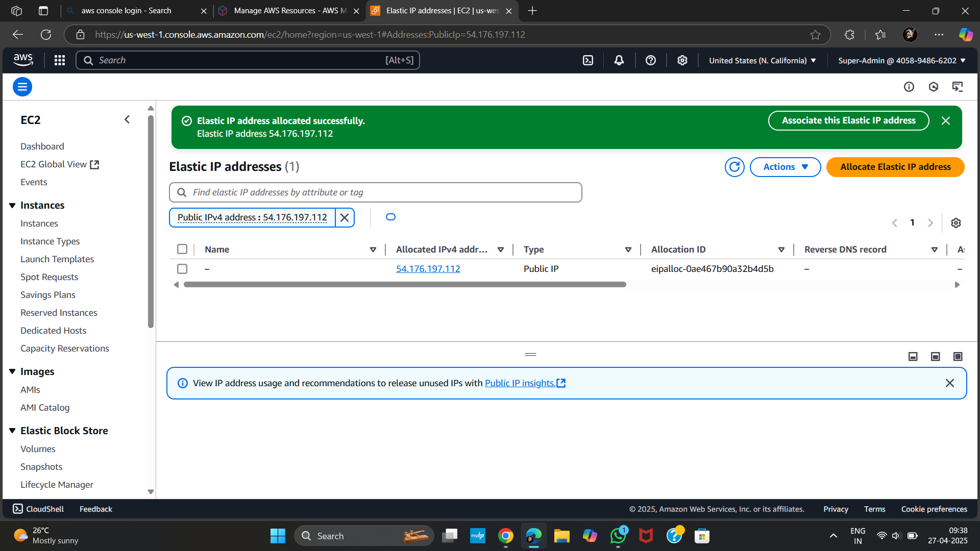Open the info panel icon
This screenshot has width=980, height=551.
(x=909, y=87)
